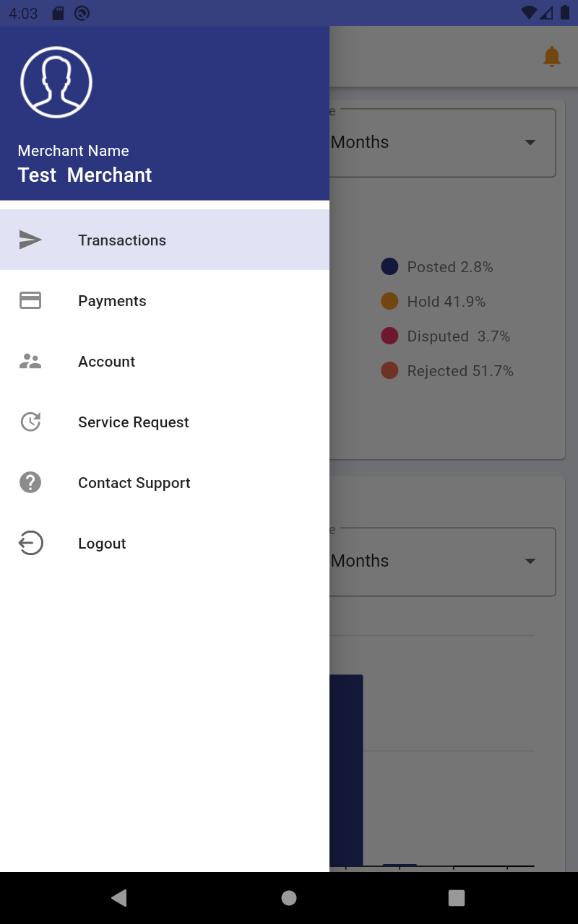Click the merchant profile avatar icon
Viewport: 578px width, 924px height.
(56, 82)
